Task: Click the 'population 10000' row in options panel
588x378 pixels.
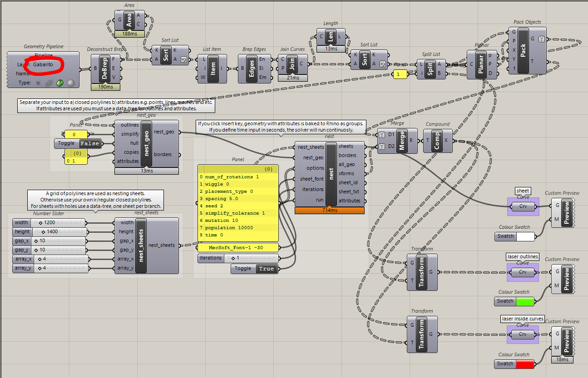Action: (238, 228)
